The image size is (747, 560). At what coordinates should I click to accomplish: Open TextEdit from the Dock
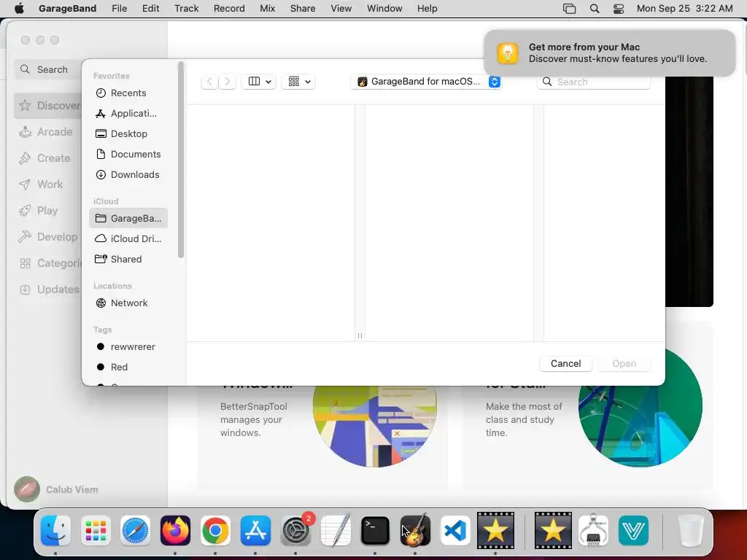[x=336, y=531]
